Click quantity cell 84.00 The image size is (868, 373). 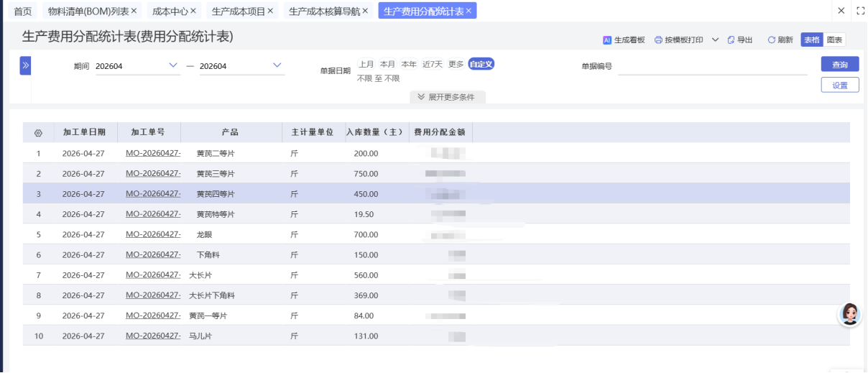[x=364, y=316]
